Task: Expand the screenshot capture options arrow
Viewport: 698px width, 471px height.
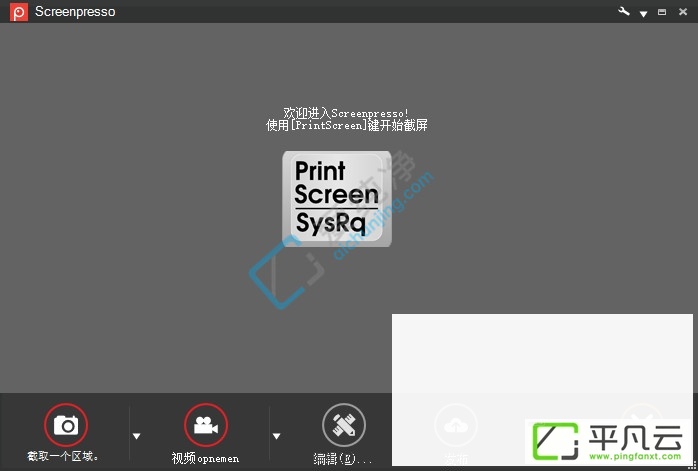Action: [x=137, y=436]
